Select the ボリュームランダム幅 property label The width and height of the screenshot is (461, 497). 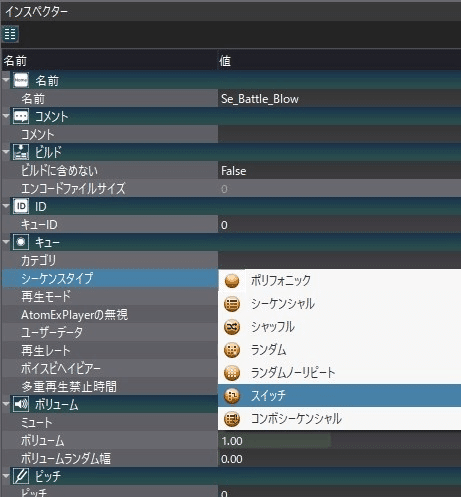tap(66, 459)
